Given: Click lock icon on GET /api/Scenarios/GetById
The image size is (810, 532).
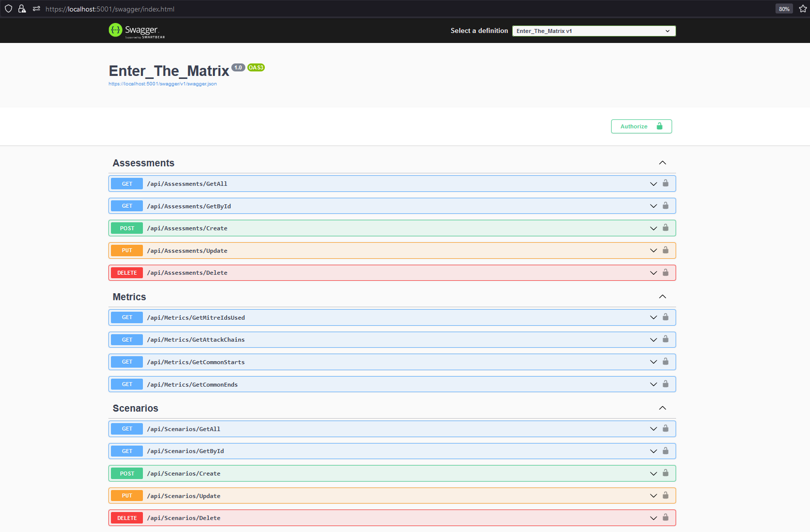Looking at the screenshot, I should click(x=666, y=451).
